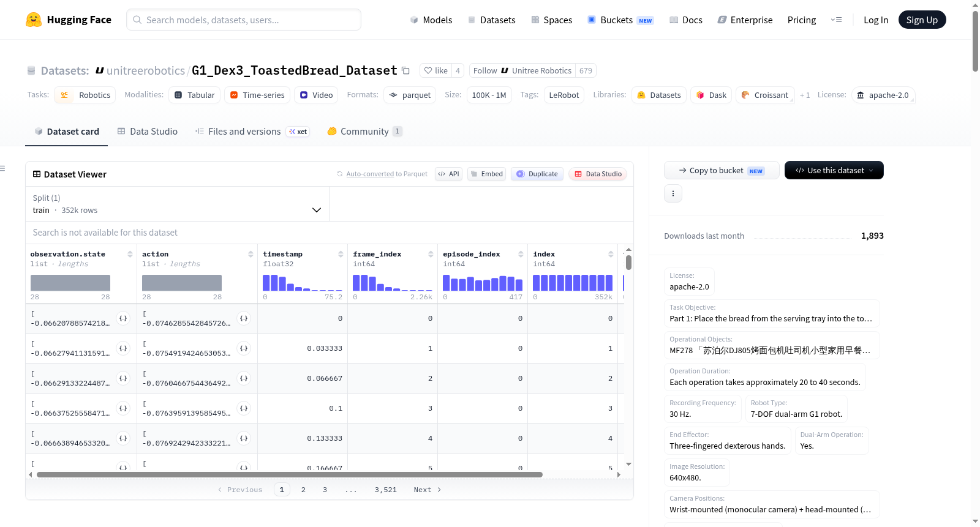Image resolution: width=980 pixels, height=527 pixels.
Task: Switch to Files and versions tab
Action: click(252, 131)
